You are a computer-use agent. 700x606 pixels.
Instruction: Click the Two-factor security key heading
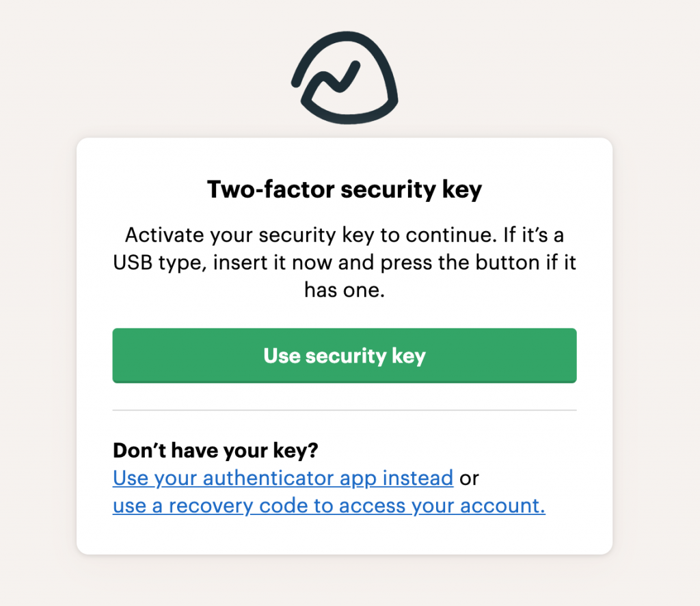tap(345, 189)
